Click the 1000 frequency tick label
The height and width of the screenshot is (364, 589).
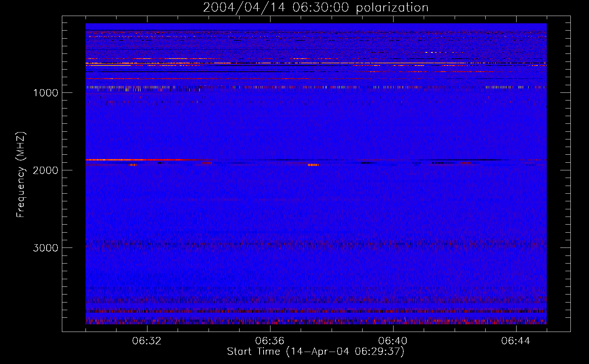46,93
